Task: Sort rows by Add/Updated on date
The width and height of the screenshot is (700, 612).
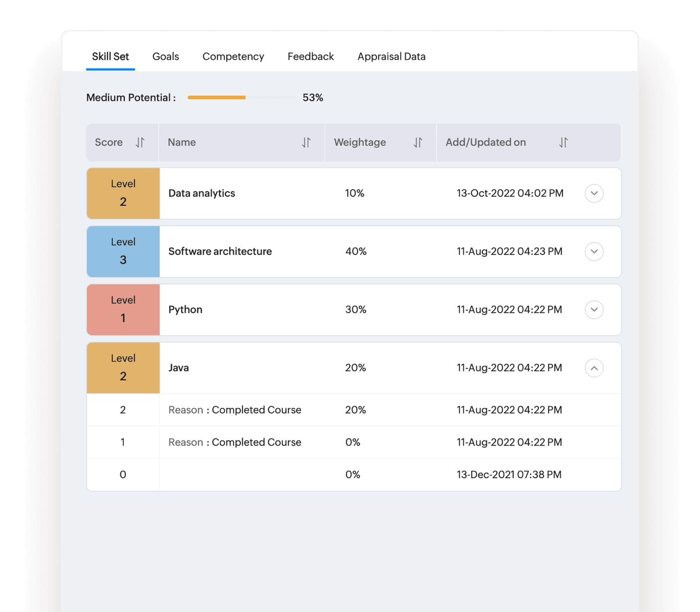Action: tap(564, 143)
